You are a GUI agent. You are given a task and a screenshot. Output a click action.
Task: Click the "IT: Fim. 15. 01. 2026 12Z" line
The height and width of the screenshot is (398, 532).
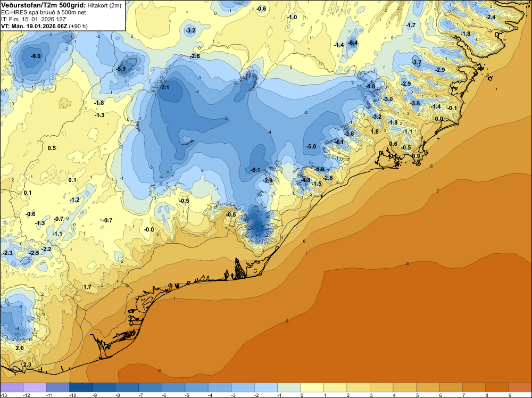tap(34, 19)
